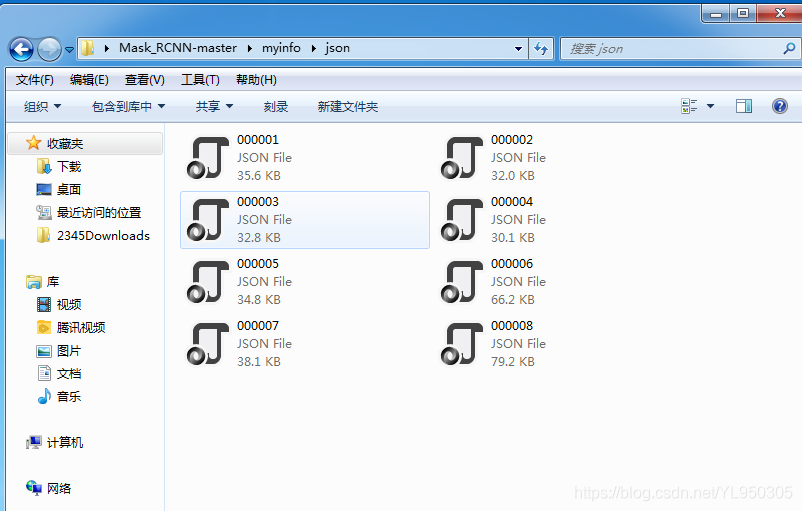Click the file name 000002

[x=512, y=140]
